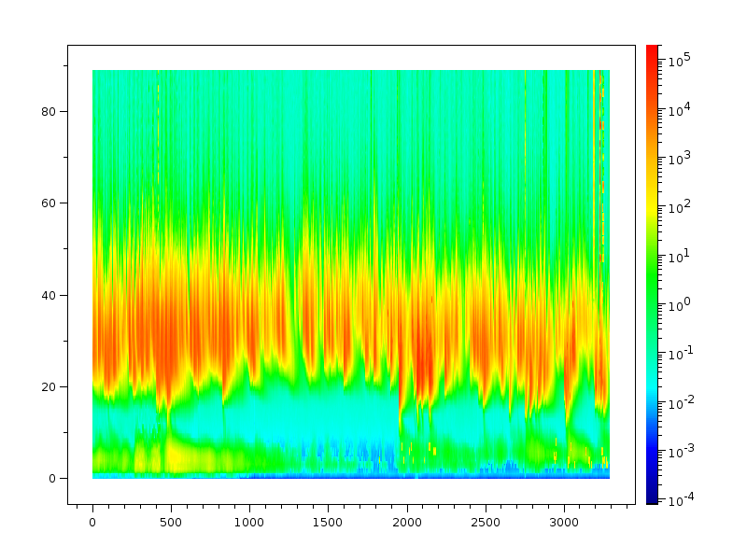This screenshot has width=747, height=560.
Task: Click the x-axis tick label 2000
Action: tap(406, 524)
